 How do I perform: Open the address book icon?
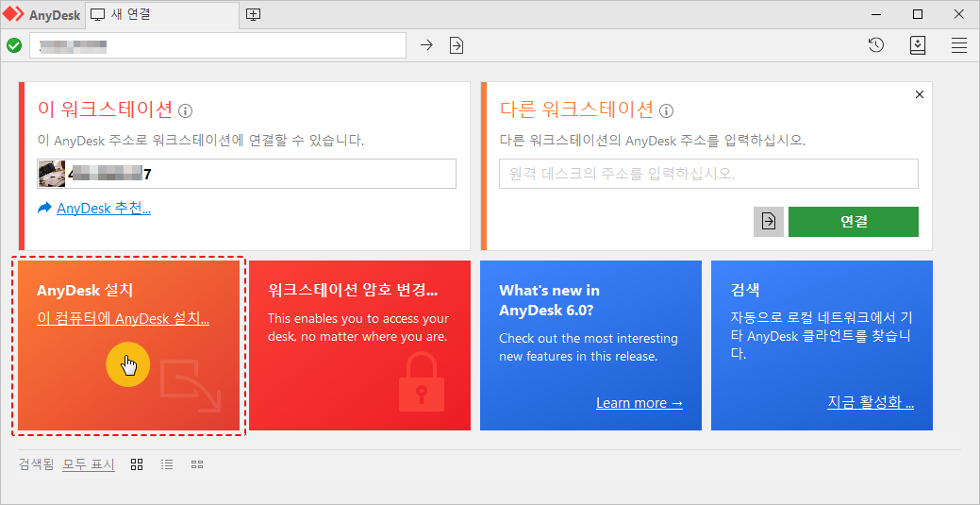pyautogui.click(x=918, y=45)
